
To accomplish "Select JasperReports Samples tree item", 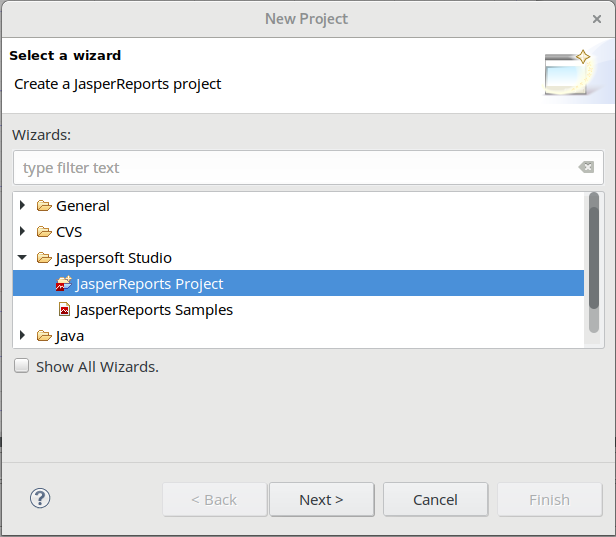I will [154, 310].
